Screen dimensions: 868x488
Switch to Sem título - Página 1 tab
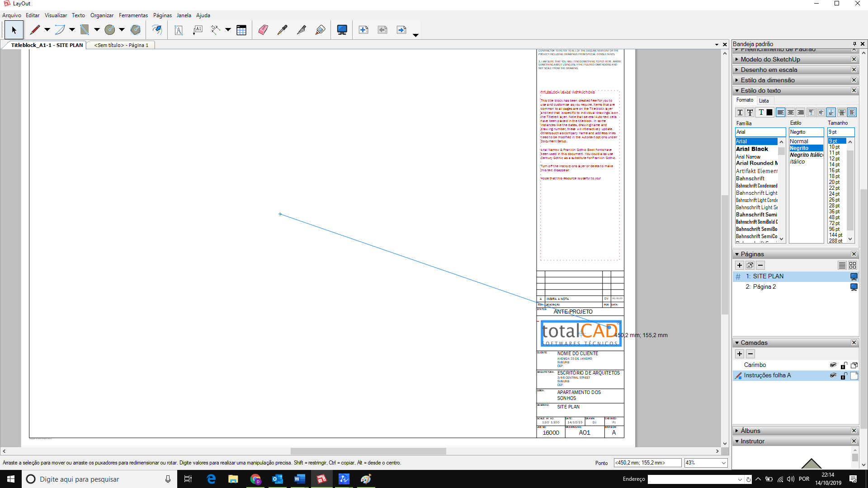click(x=121, y=45)
